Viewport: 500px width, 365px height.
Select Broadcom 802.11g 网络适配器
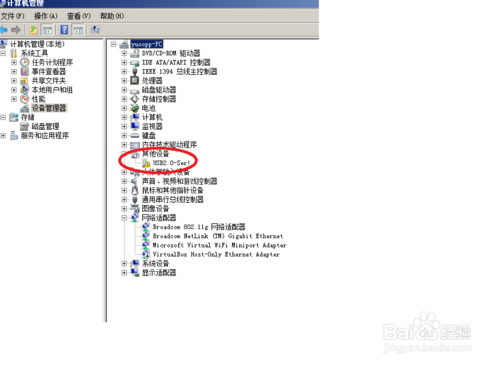pos(199,227)
